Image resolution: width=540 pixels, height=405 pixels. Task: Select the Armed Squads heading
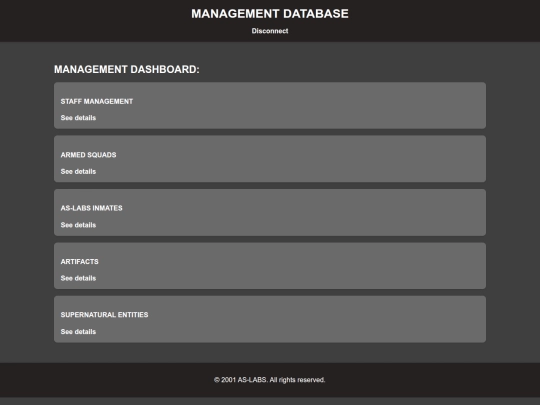tap(89, 155)
